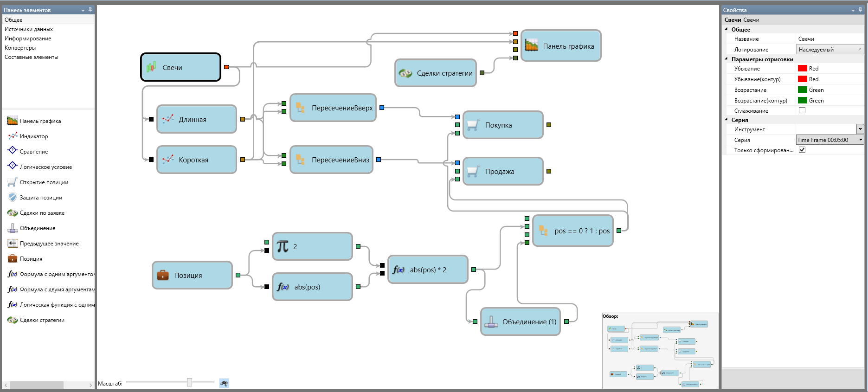The width and height of the screenshot is (868, 392).
Task: Select the Индикатор element icon in palette
Action: 13,136
